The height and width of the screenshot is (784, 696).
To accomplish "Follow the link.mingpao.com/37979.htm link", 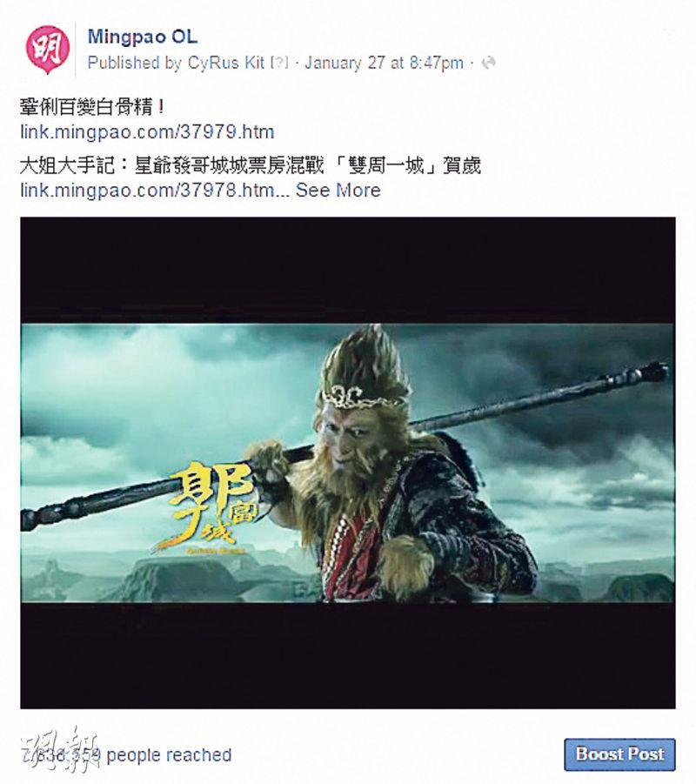I will (x=147, y=132).
